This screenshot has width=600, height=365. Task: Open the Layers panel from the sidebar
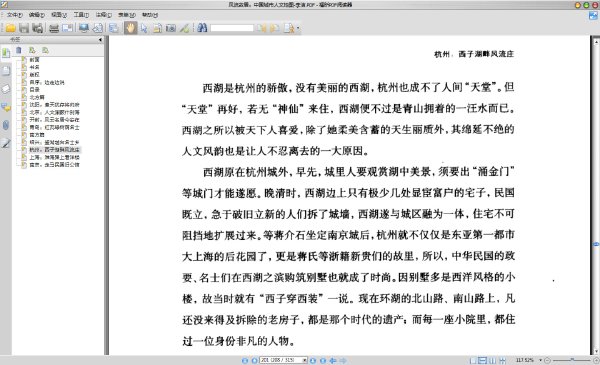6,89
